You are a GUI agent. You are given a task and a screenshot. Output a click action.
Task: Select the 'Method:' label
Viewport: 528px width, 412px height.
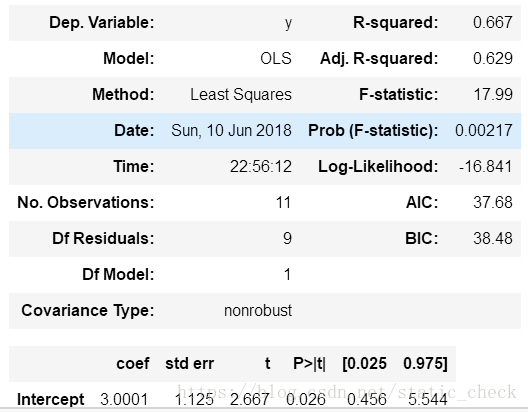click(123, 95)
